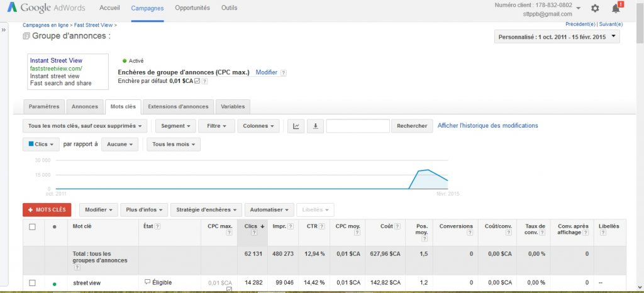Open Fast Street View breadcrumb link
This screenshot has height=293, width=644.
(x=93, y=25)
